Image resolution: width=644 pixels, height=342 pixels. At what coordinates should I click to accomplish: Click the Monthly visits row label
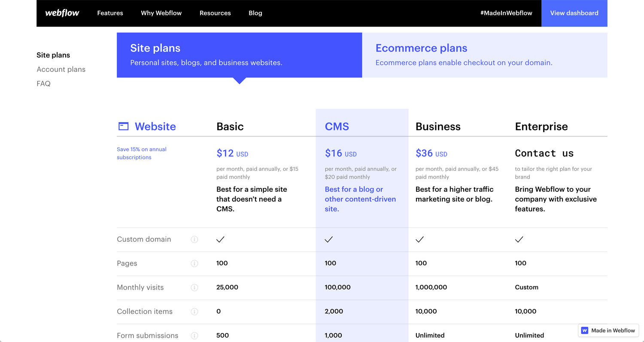(x=140, y=288)
